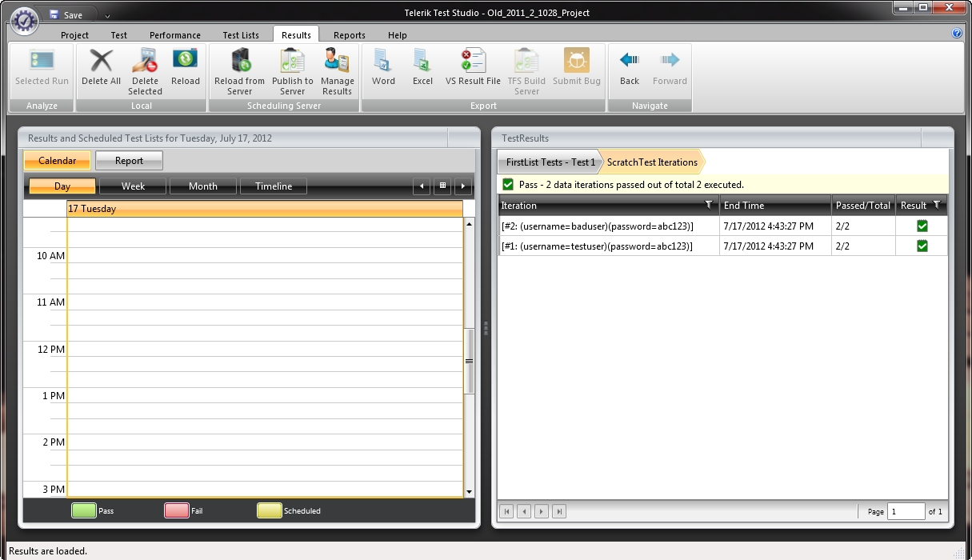Viewport: 972px width, 560px height.
Task: Switch to Month calendar view
Action: tap(203, 186)
